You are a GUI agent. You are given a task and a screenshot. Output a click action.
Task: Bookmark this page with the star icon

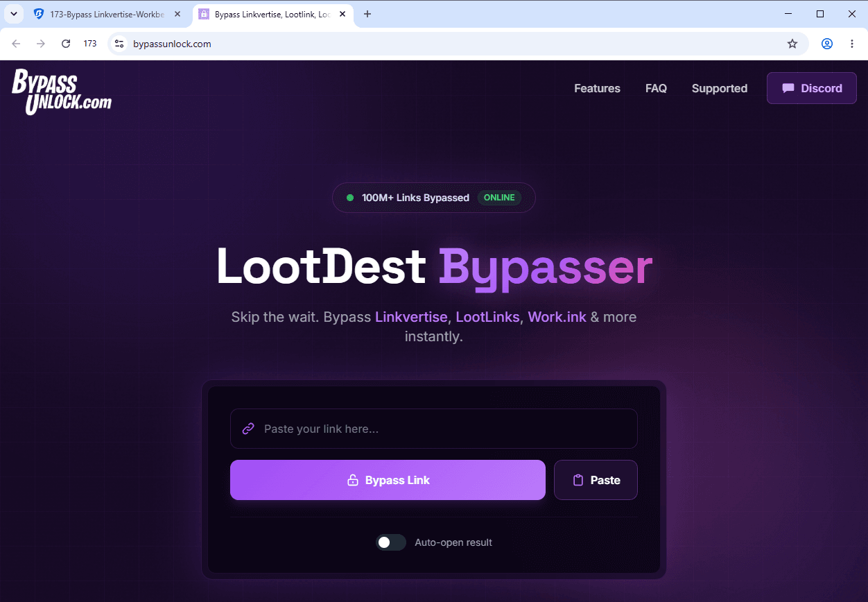792,44
